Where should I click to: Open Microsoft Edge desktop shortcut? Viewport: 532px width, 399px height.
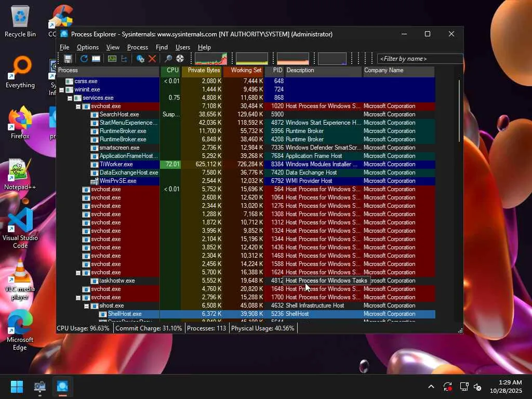[x=20, y=330]
